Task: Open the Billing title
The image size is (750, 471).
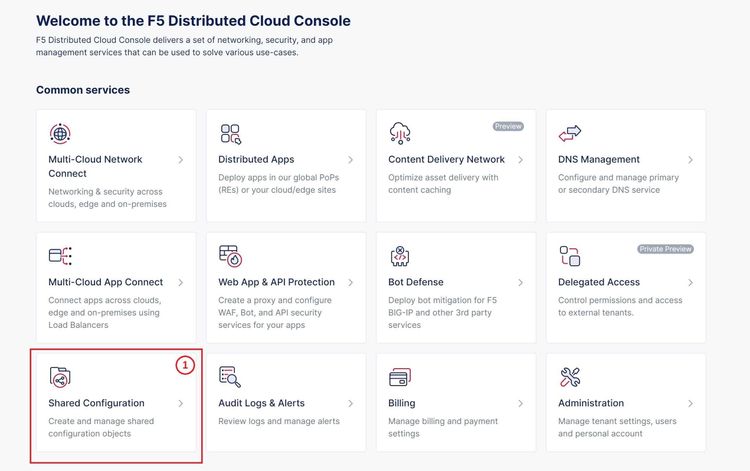Action: (x=402, y=403)
